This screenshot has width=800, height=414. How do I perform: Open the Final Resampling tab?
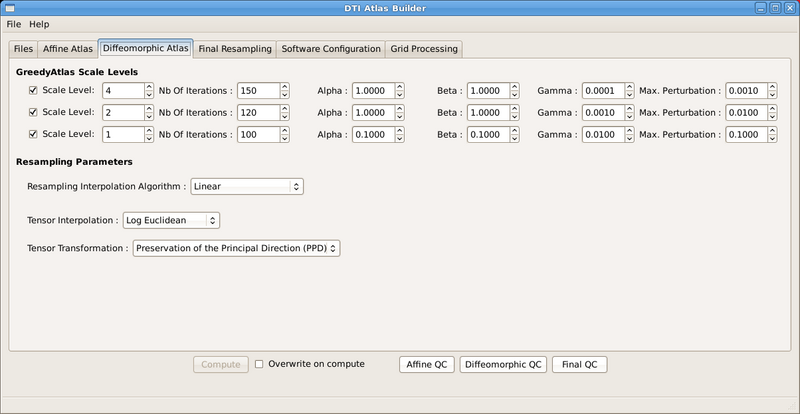coord(235,49)
